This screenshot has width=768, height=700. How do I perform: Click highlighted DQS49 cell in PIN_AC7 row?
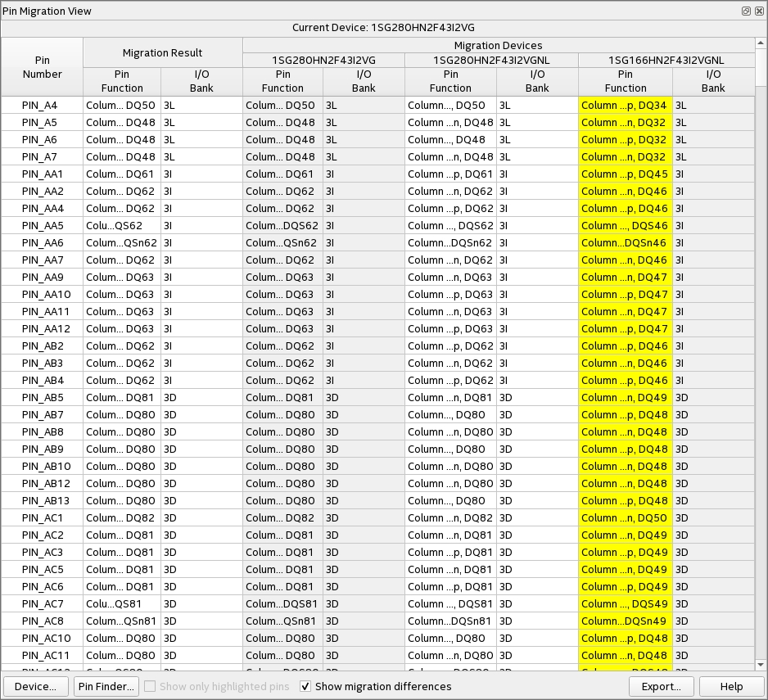(626, 604)
